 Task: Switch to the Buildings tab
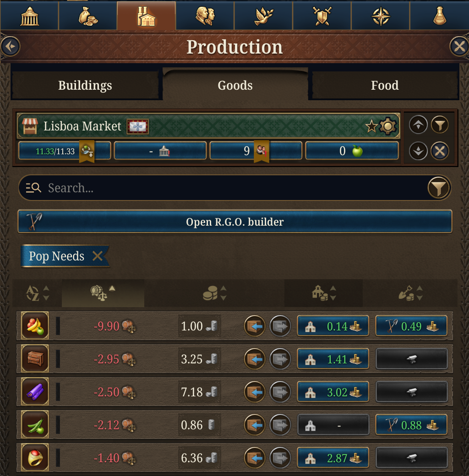[85, 85]
